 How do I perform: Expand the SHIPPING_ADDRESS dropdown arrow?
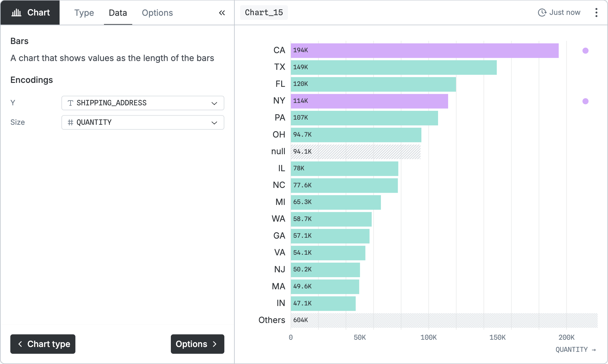214,103
